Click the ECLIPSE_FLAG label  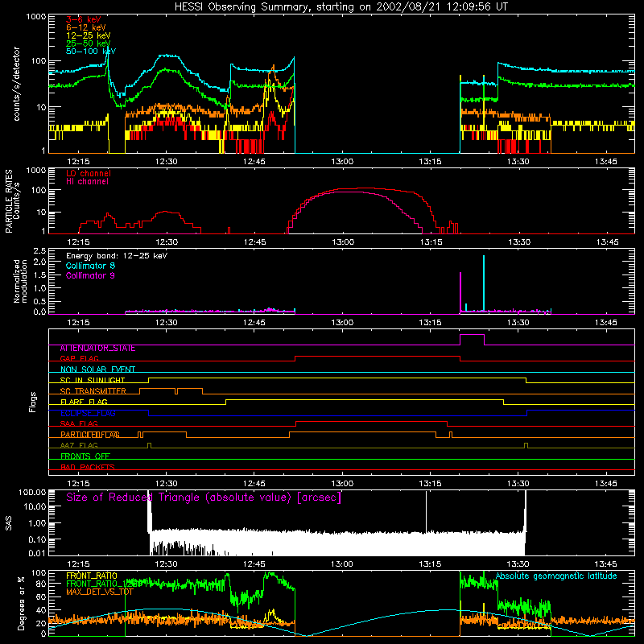pyautogui.click(x=88, y=413)
